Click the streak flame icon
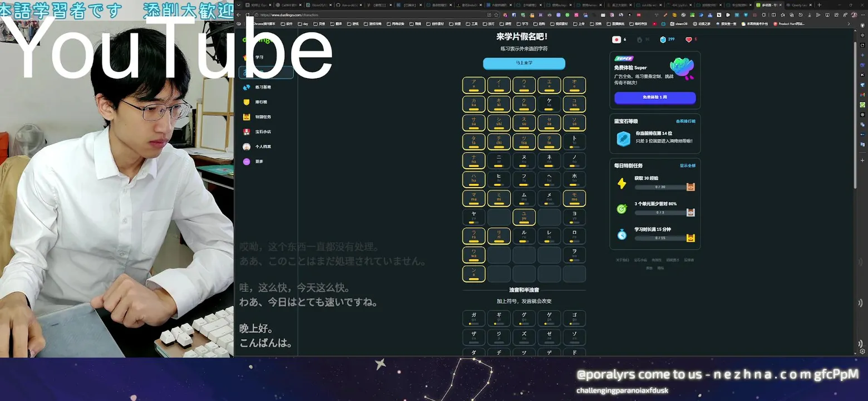Screen dimensions: 868x401 (639, 40)
